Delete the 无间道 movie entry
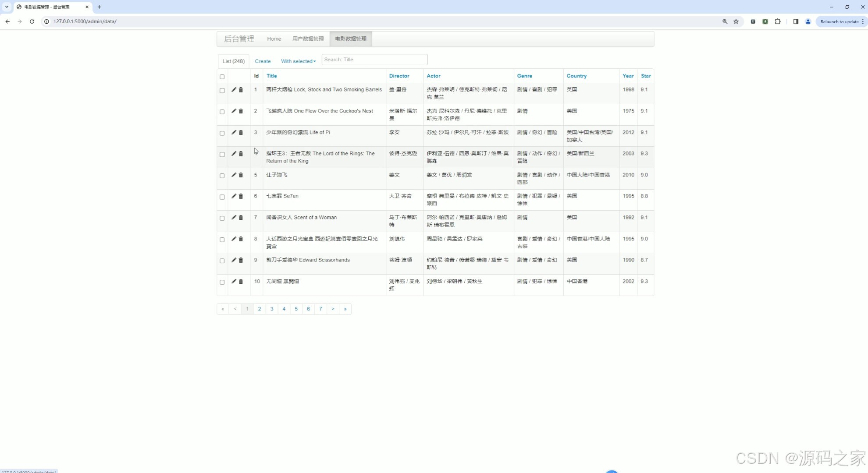The height and width of the screenshot is (473, 868). (240, 282)
